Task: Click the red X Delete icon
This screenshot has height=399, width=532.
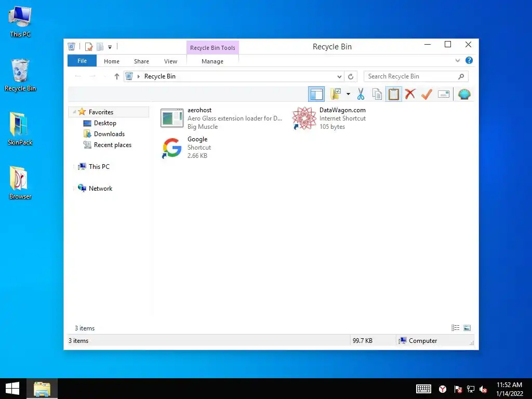Action: [x=410, y=94]
